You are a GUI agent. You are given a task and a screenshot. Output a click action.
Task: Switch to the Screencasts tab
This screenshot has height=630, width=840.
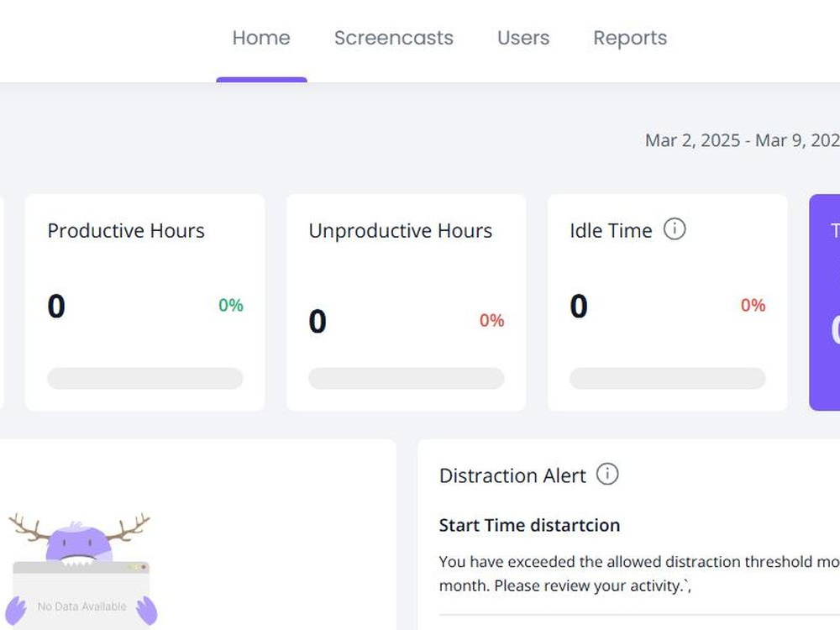[x=394, y=38]
